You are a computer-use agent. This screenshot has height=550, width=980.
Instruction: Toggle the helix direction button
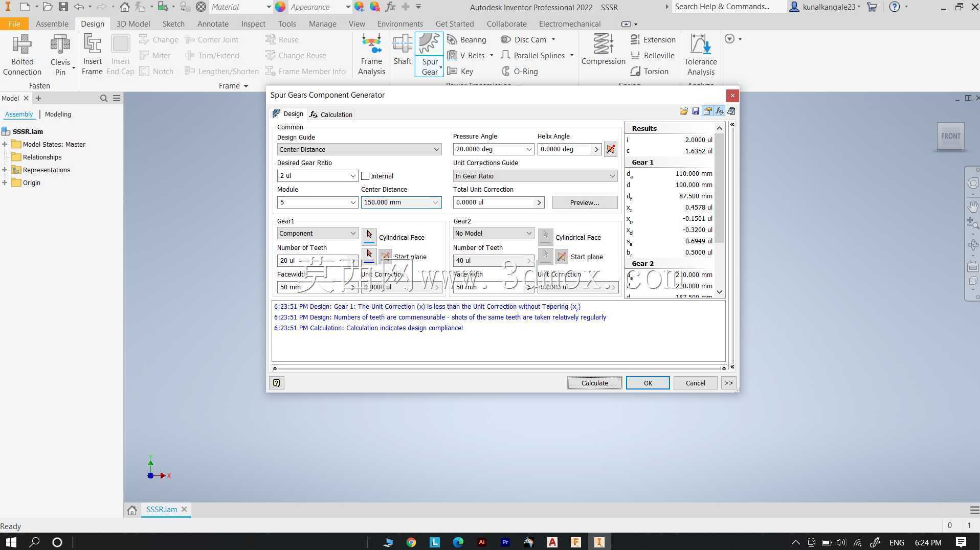tap(610, 149)
